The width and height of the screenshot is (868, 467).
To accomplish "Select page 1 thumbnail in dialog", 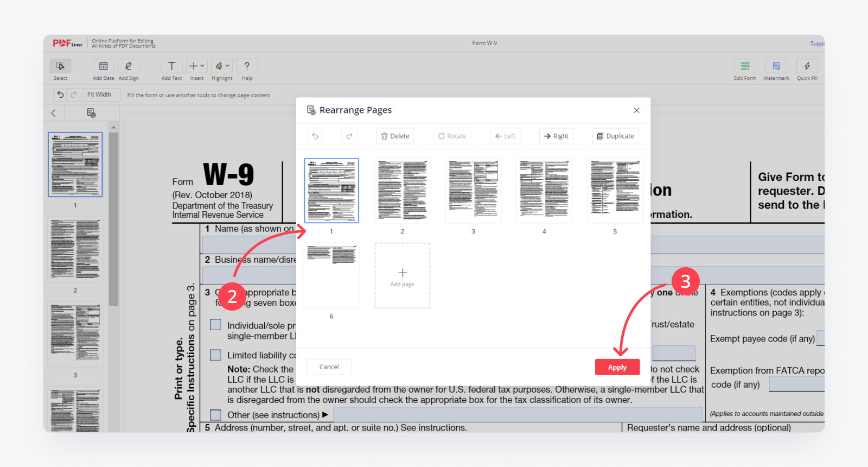I will point(331,191).
